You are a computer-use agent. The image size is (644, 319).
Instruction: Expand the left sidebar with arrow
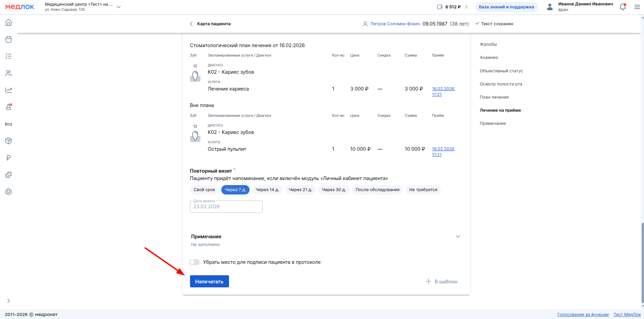(x=8, y=301)
